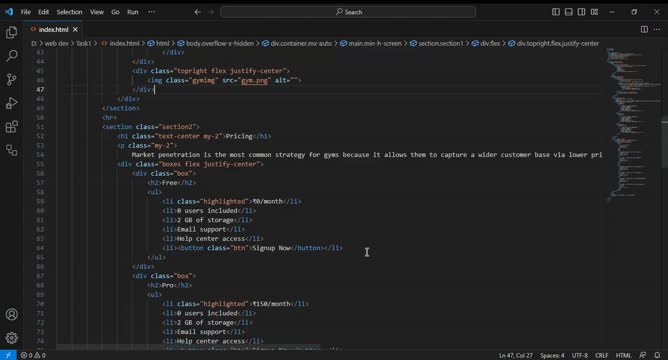Click Ln 47, Col 27 cursor position
Viewport: 668px width, 360px height.
tap(515, 355)
